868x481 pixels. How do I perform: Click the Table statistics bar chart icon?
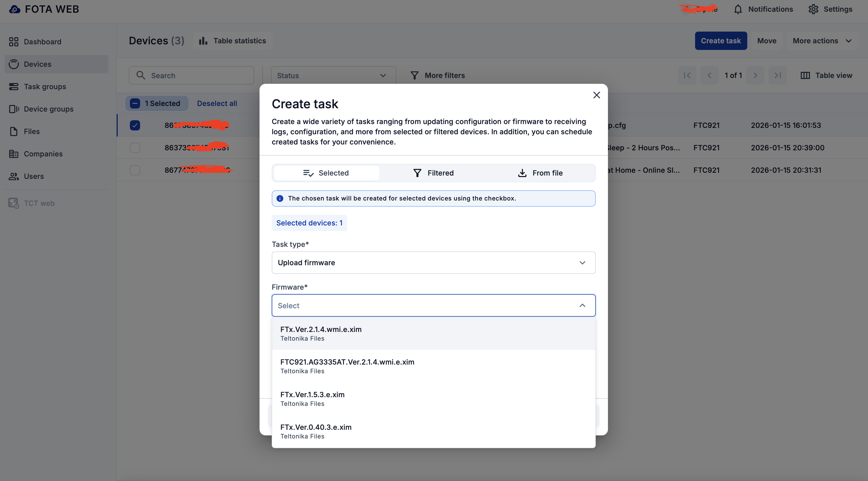point(203,41)
